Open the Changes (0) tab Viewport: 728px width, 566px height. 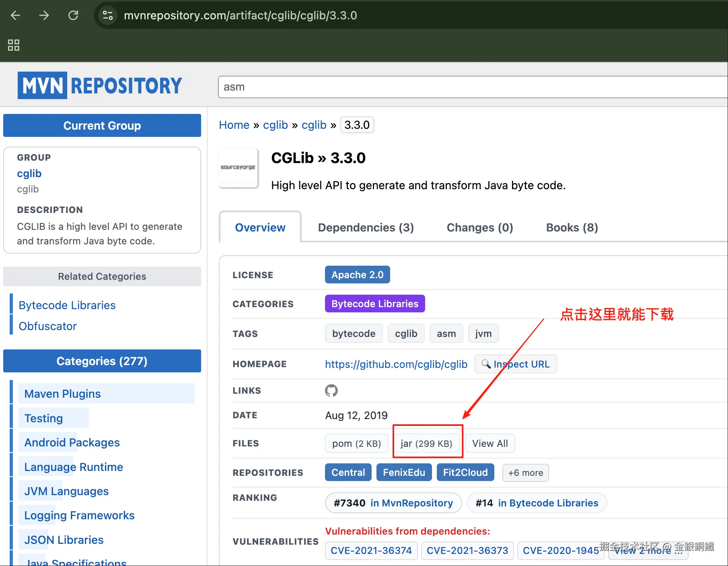[479, 227]
